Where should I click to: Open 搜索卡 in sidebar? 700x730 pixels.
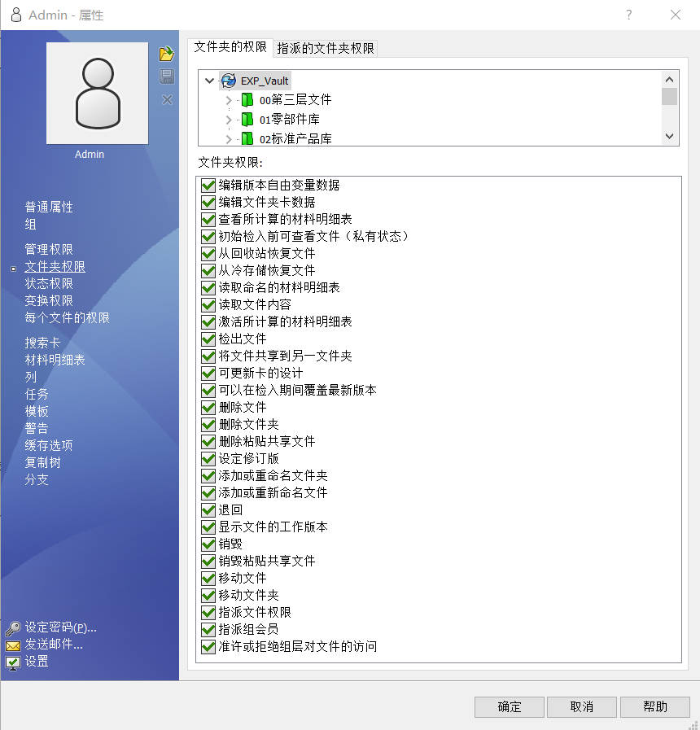[x=42, y=343]
